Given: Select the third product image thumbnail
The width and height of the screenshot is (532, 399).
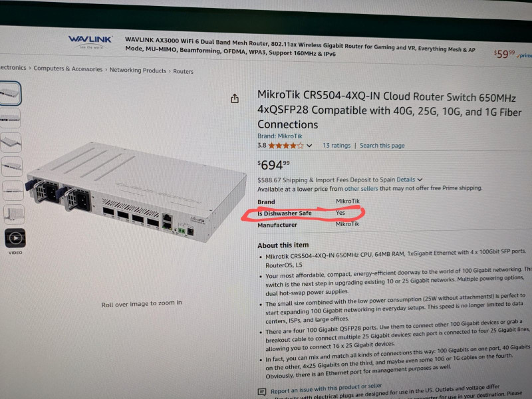Looking at the screenshot, I should tap(11, 142).
